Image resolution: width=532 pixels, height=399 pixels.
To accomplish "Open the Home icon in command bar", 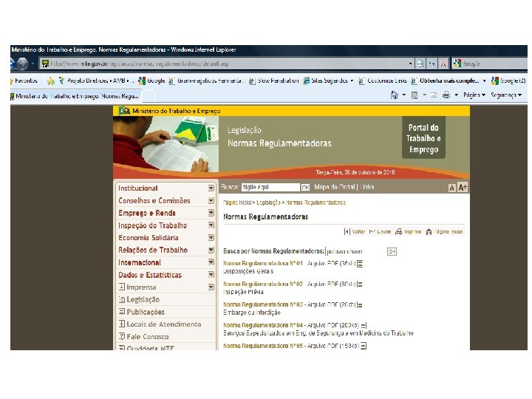I will (395, 95).
